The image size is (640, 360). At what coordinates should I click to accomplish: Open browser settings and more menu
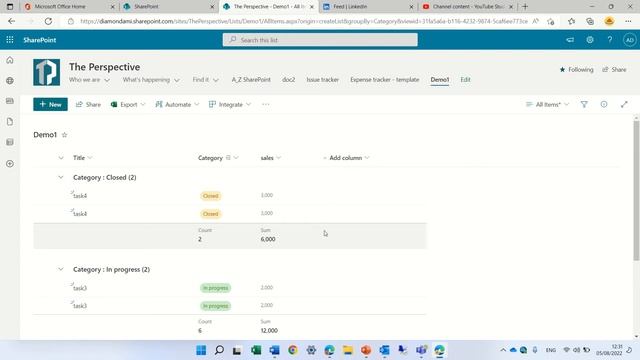628,21
